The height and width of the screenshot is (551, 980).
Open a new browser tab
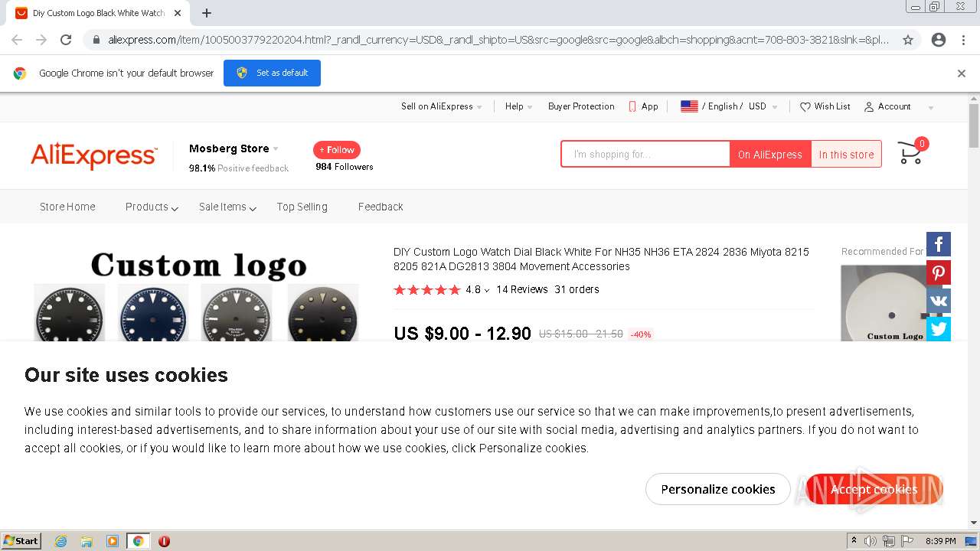coord(207,13)
